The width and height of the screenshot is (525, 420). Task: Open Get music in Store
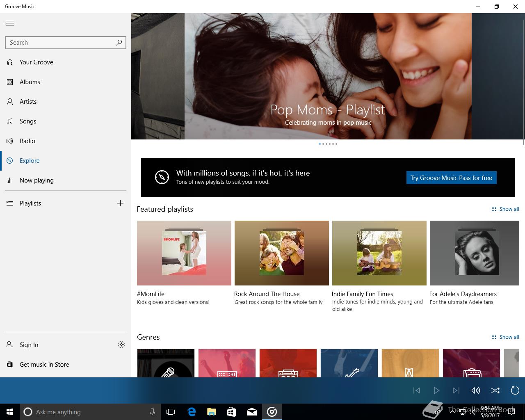[x=66, y=365]
